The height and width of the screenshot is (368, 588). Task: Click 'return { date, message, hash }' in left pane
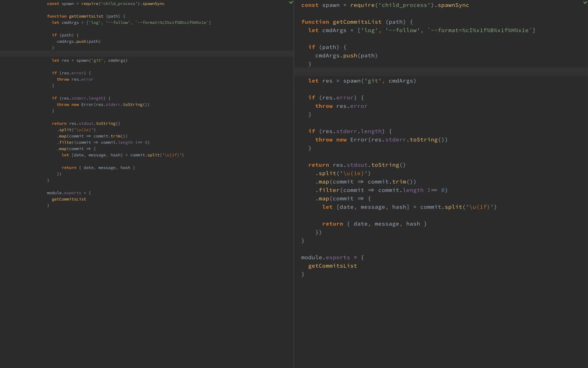[x=99, y=168]
